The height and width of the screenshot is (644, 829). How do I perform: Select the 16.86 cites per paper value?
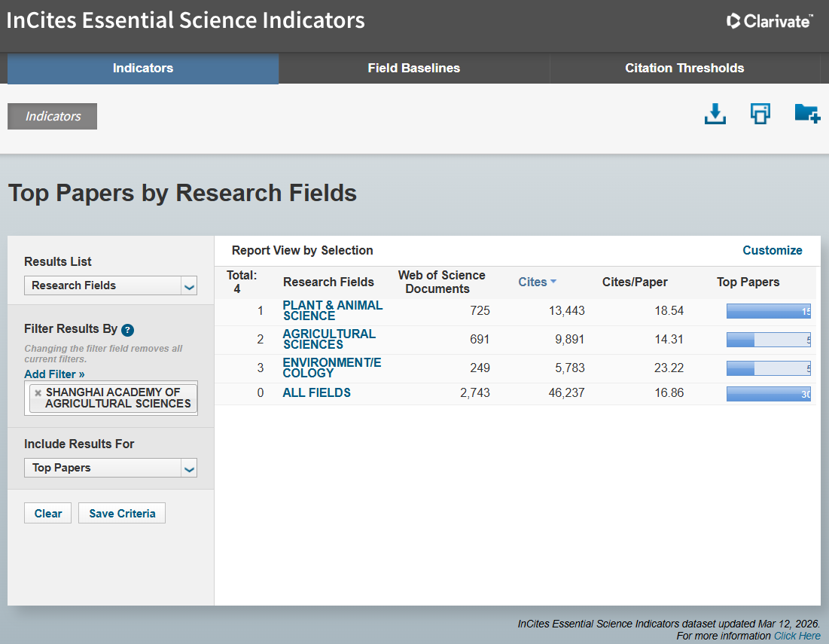pyautogui.click(x=669, y=393)
